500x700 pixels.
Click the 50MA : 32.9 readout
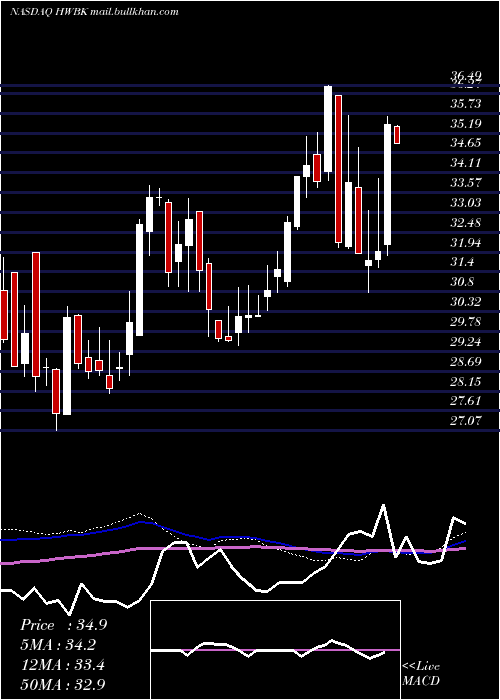[x=62, y=684]
